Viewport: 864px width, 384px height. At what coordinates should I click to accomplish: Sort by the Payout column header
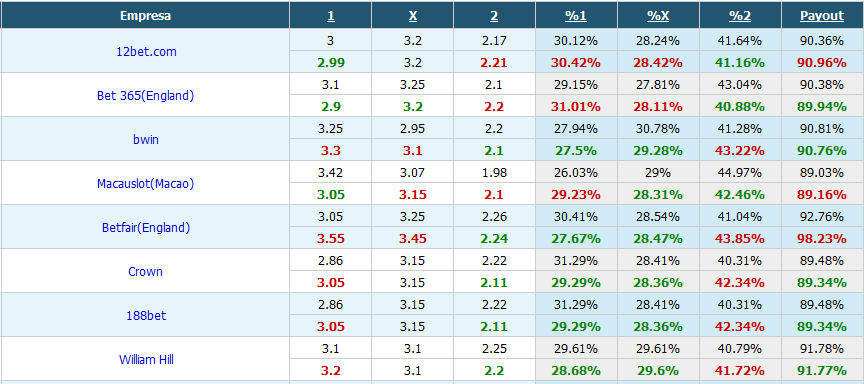(x=822, y=16)
